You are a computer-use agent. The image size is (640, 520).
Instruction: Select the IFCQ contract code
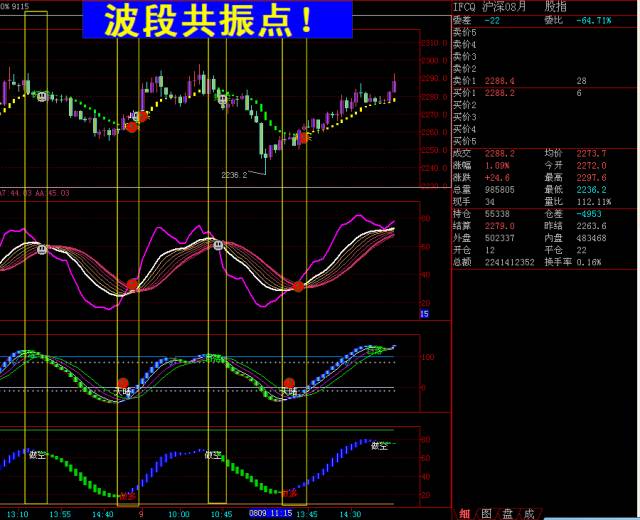464,7
